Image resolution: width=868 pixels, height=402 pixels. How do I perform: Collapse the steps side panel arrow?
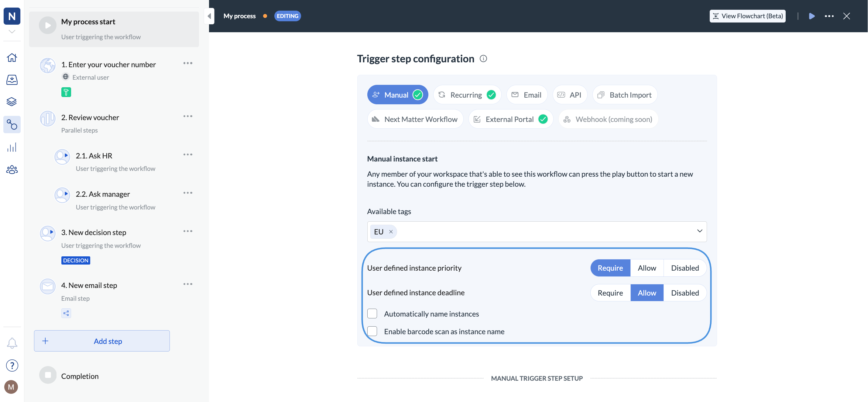[x=209, y=16]
